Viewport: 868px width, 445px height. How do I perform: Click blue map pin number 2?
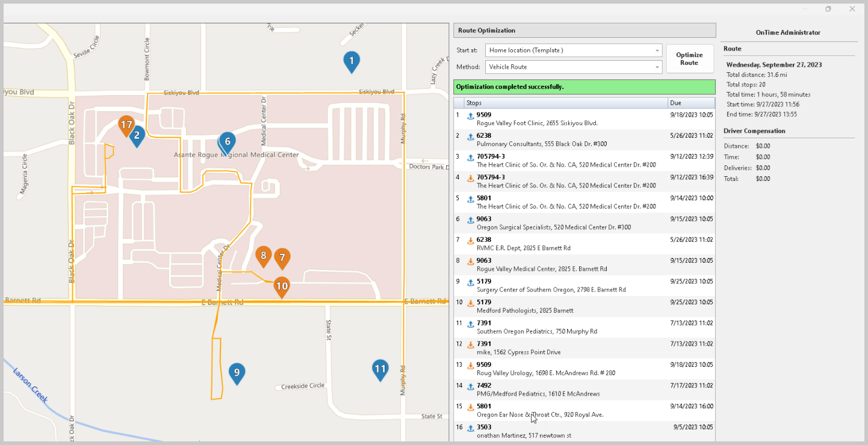(137, 137)
